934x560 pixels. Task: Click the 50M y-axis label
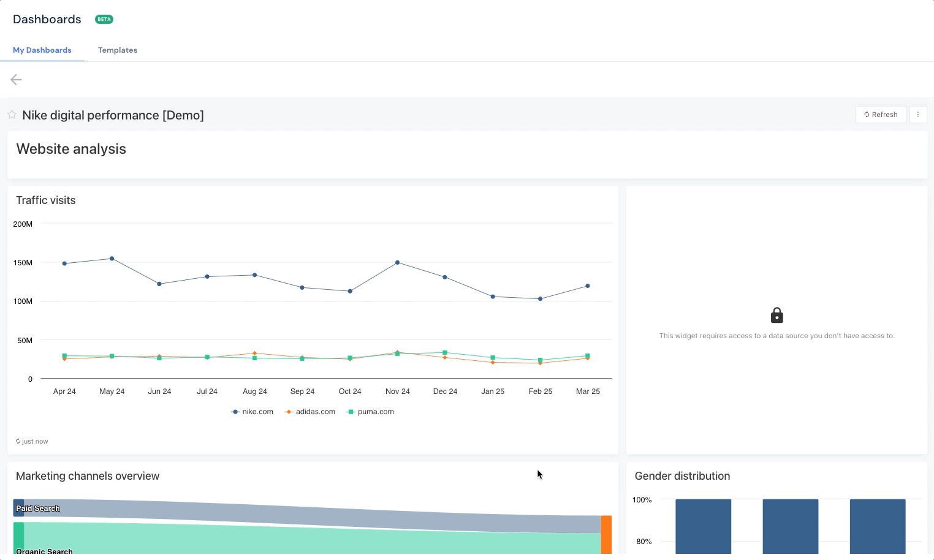(25, 341)
